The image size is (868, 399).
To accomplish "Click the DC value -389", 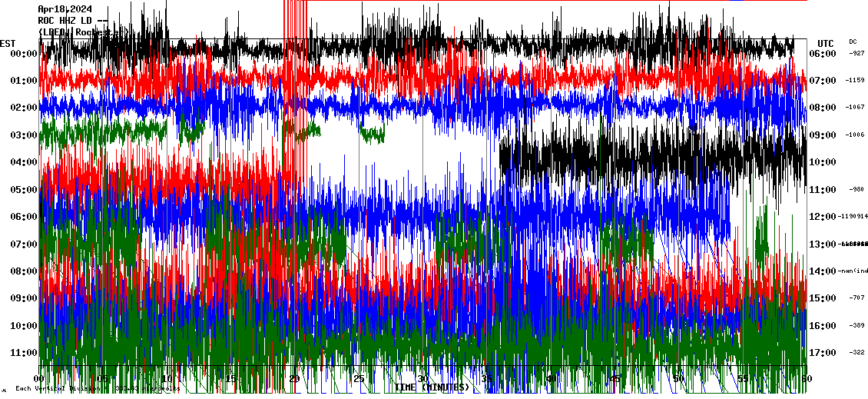I will [856, 325].
